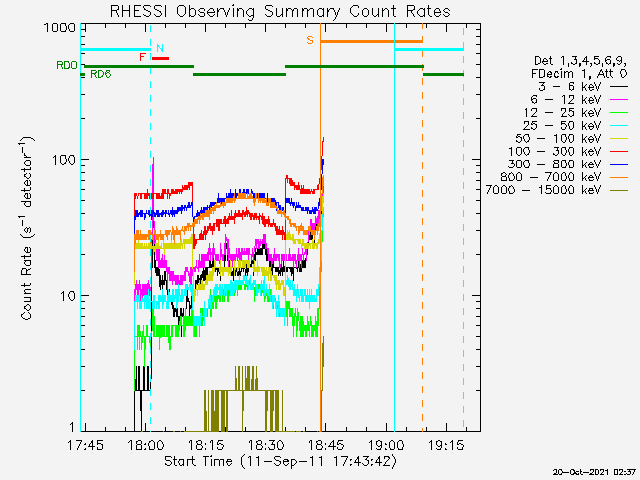640x480 pixels.
Task: Click the magenta line swatch for 6-12 keV
Action: [x=619, y=100]
